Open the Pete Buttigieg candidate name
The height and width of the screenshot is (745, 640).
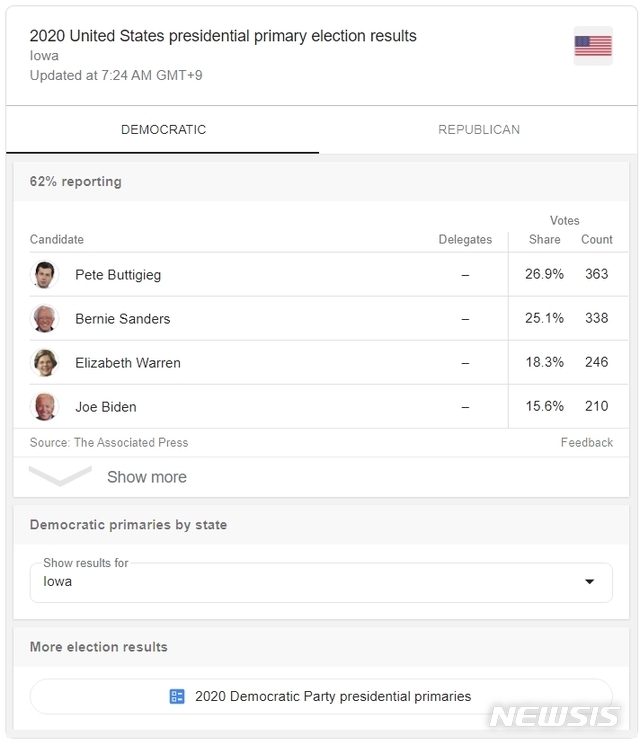pyautogui.click(x=118, y=275)
